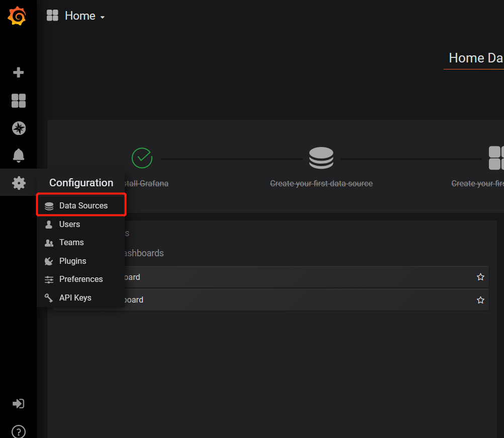Click the database icon beside Data Sources

[49, 205]
